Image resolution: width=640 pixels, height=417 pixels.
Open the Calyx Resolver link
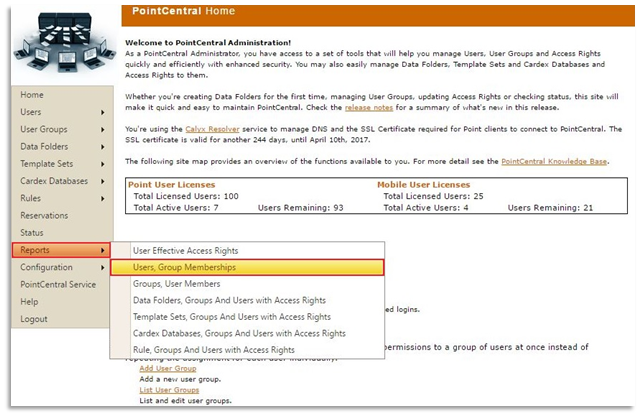click(x=212, y=129)
